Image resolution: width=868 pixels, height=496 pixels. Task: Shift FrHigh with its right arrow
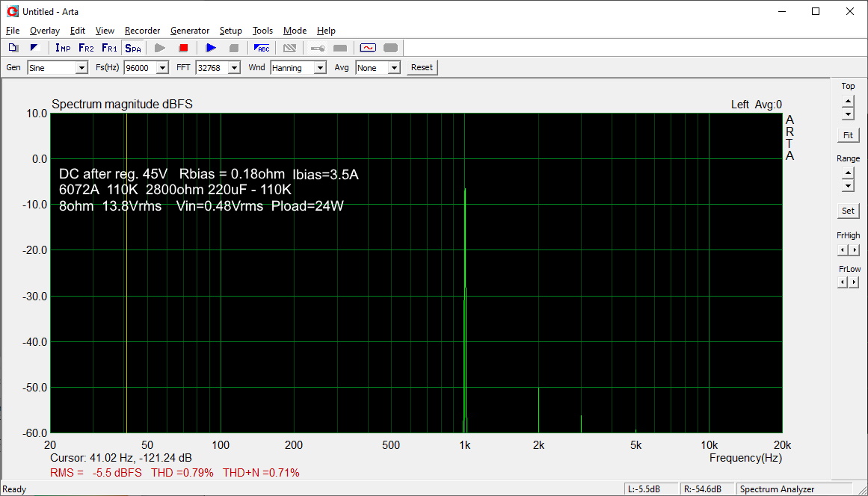tap(855, 250)
